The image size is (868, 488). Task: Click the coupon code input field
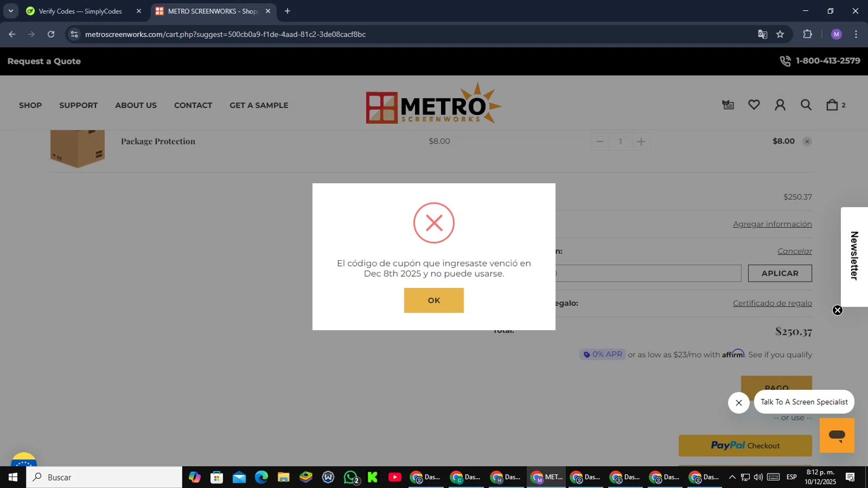[x=648, y=273]
